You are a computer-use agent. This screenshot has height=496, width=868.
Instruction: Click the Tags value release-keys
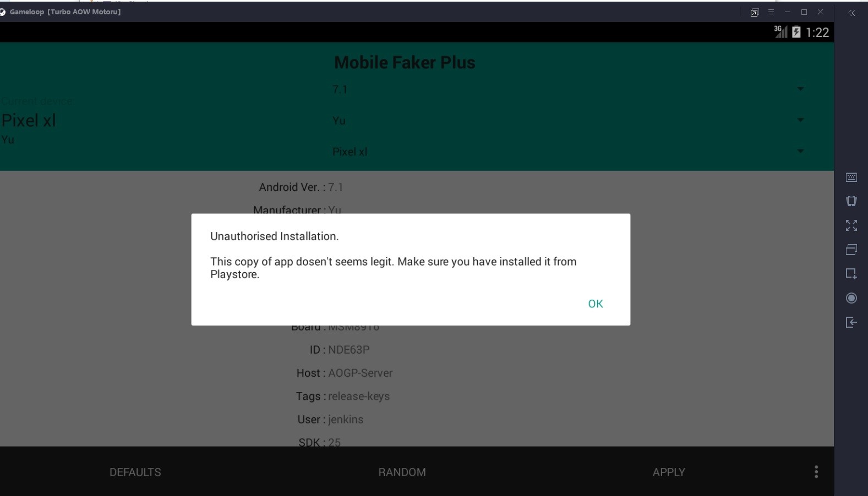point(359,396)
